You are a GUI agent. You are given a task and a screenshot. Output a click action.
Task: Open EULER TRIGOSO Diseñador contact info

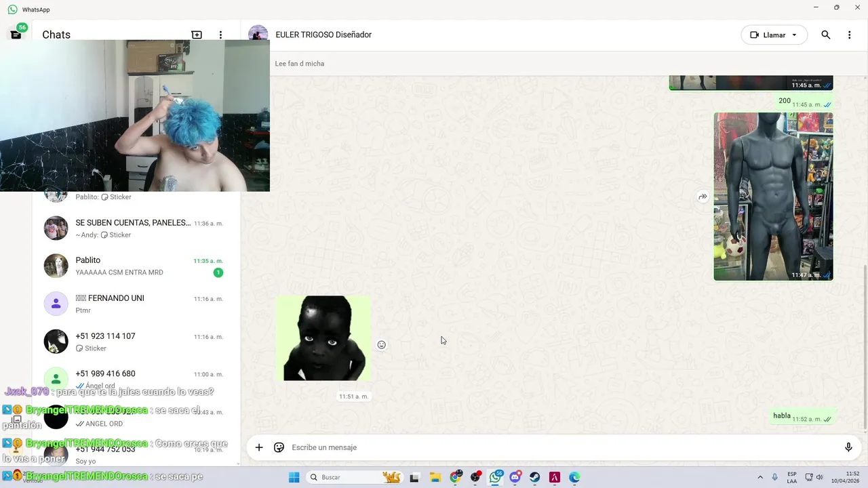coord(323,35)
